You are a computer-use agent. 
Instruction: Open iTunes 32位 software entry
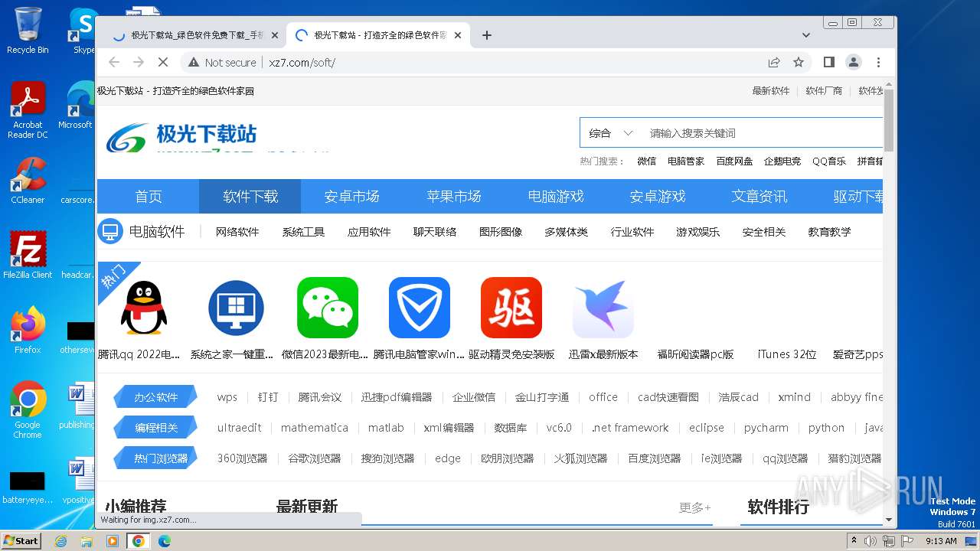pos(787,354)
